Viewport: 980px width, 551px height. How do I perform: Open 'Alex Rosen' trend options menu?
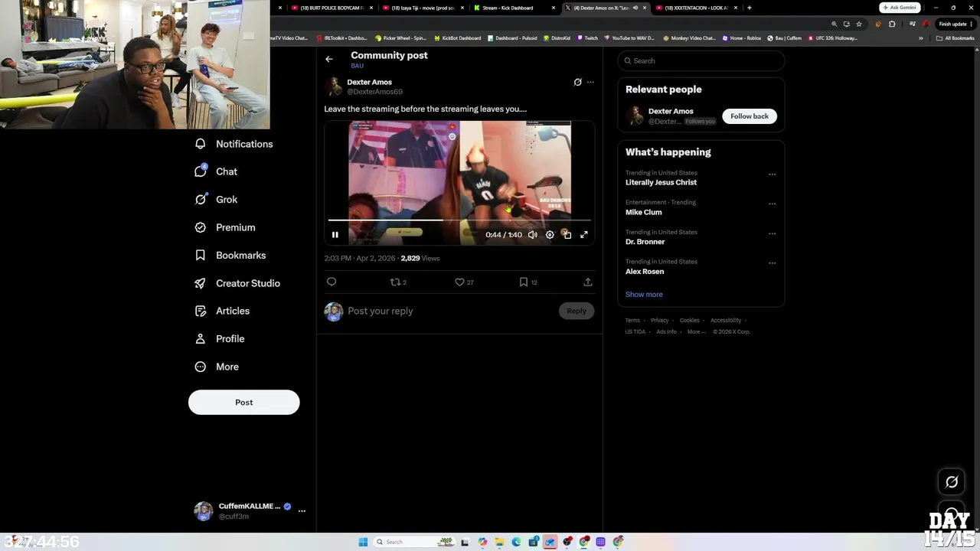pyautogui.click(x=772, y=262)
